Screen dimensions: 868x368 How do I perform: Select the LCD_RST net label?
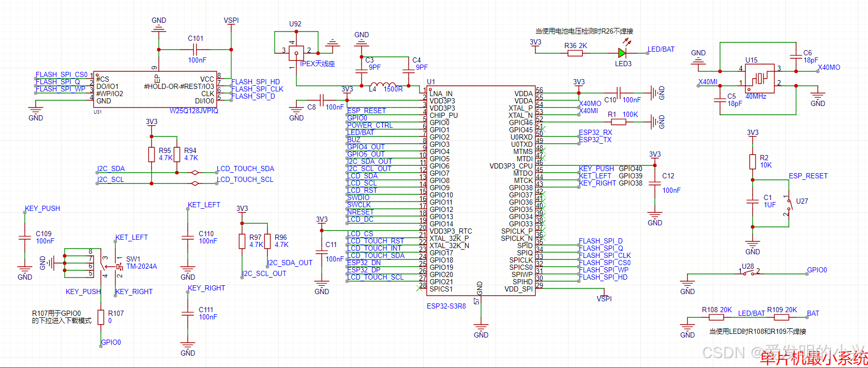click(x=362, y=190)
